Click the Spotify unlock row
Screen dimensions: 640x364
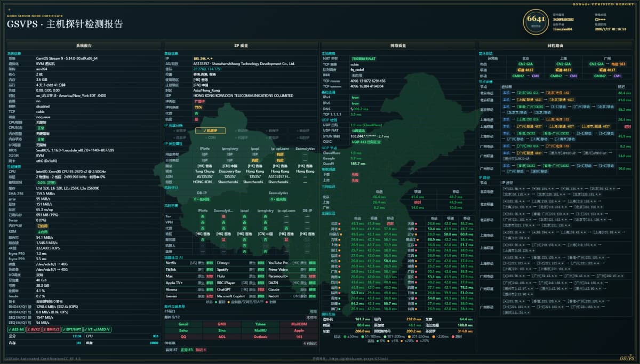tap(241, 269)
